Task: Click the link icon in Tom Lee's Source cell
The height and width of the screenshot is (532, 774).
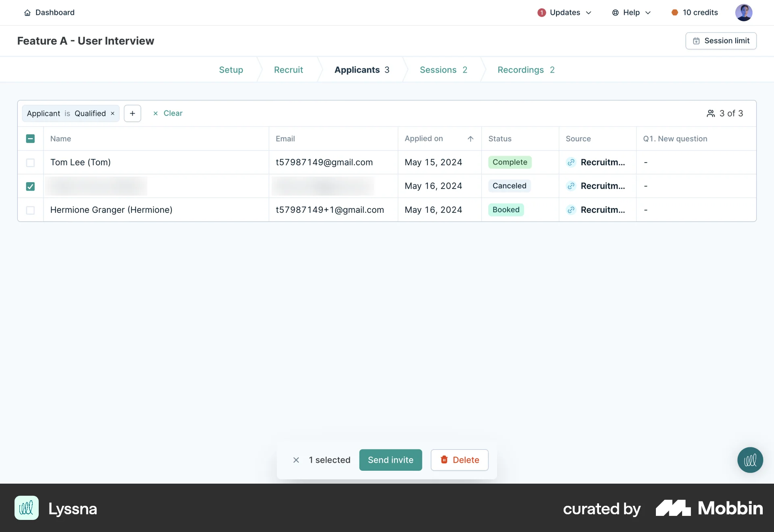Action: 571,162
